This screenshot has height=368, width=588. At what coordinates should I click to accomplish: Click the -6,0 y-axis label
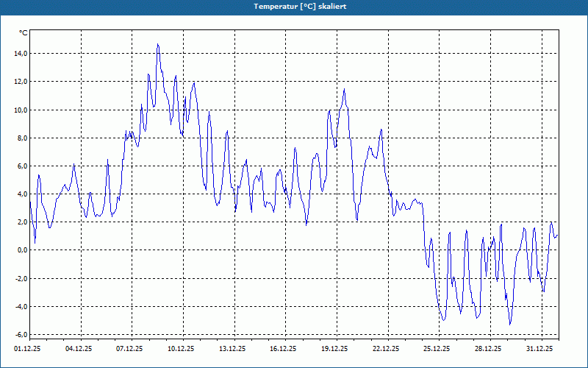pos(21,335)
